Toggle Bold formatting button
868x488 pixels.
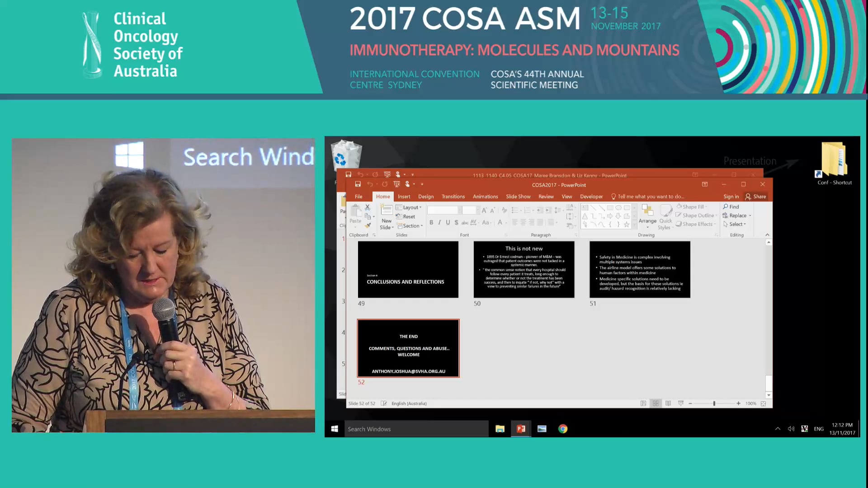coord(431,222)
